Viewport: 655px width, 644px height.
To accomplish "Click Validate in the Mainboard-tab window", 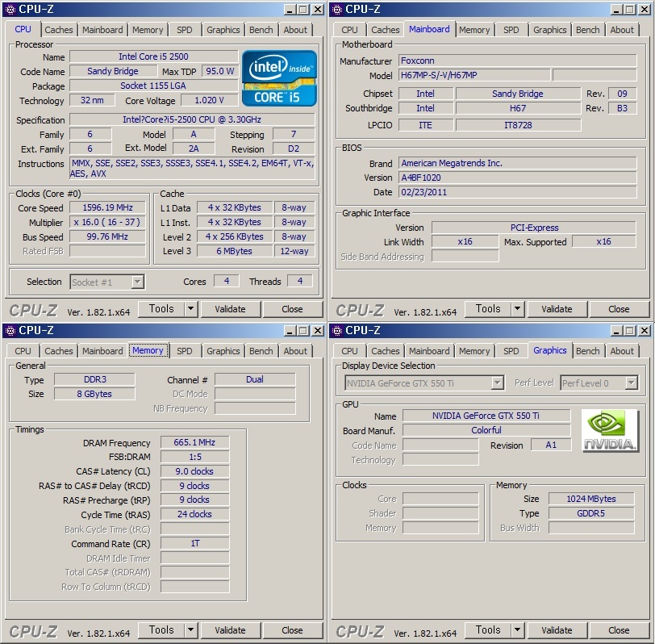I will [x=557, y=309].
